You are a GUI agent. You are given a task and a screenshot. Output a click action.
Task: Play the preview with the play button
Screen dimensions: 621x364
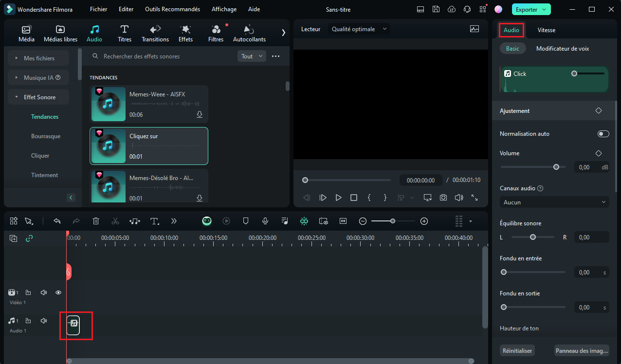(338, 198)
